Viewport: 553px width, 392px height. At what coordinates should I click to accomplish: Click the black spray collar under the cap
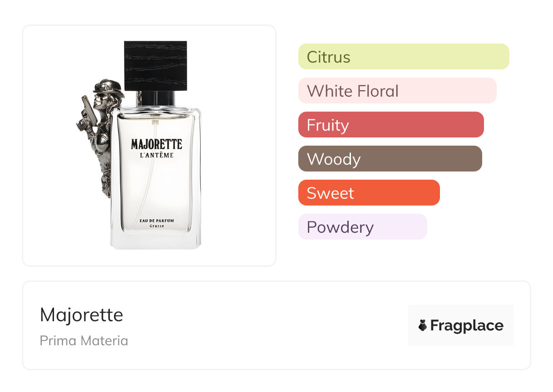tap(157, 97)
